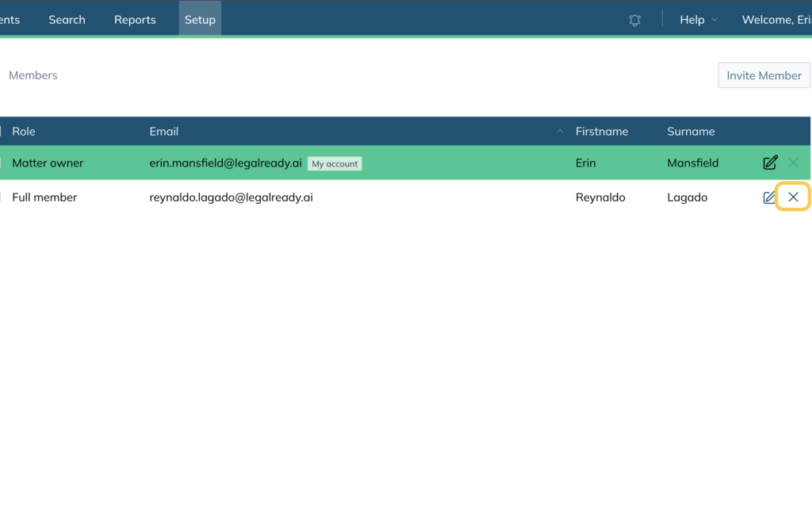
Task: Click the Reynaldo first name cell
Action: point(600,198)
